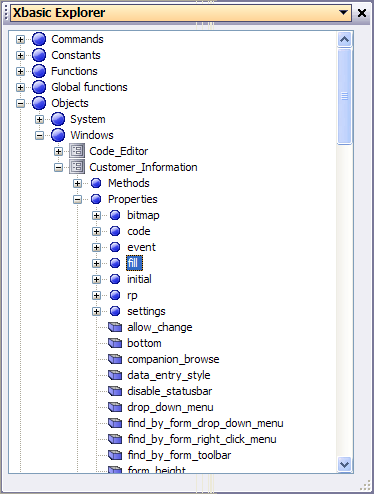Image resolution: width=374 pixels, height=494 pixels.
Task: Select the Commands label
Action: tap(77, 39)
